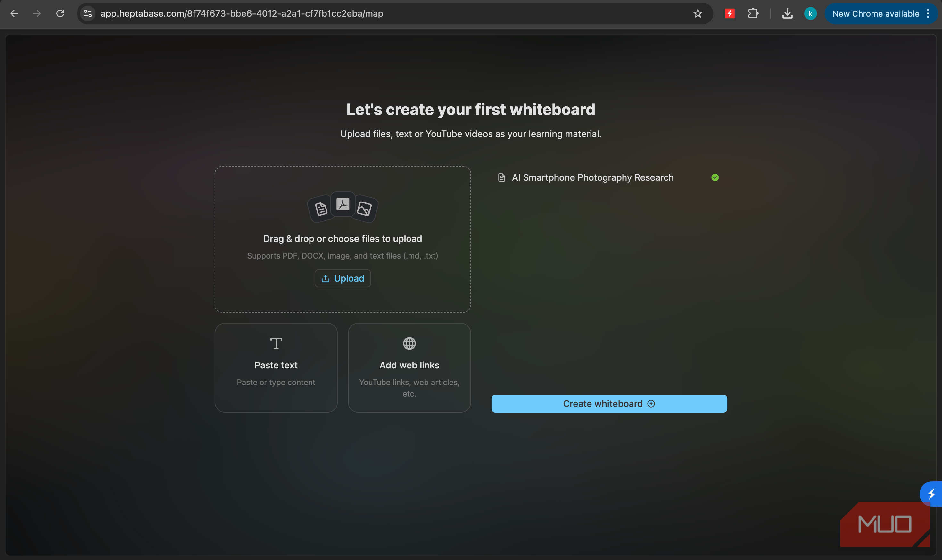Click the 'Supports PDF, DOCX, image' hint text
This screenshot has width=942, height=560.
(x=343, y=256)
